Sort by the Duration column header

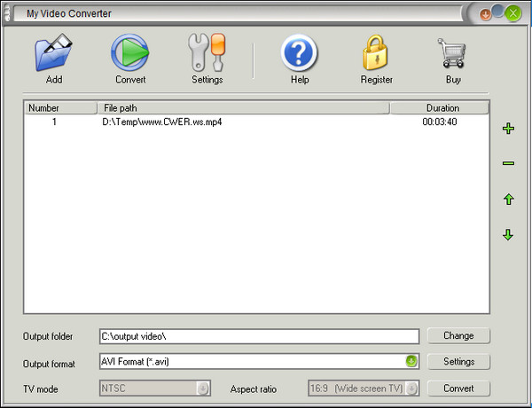click(441, 108)
